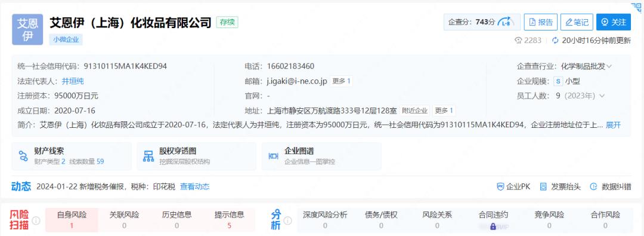Image resolution: width=644 pixels, height=236 pixels.
Task: Click the 注册资本 value 95000万日元
Action: tap(76, 96)
